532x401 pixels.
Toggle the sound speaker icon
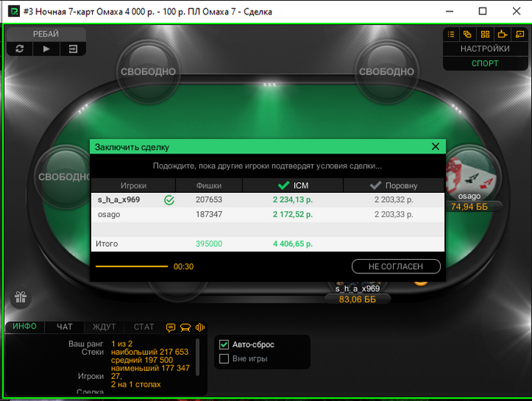[200, 327]
